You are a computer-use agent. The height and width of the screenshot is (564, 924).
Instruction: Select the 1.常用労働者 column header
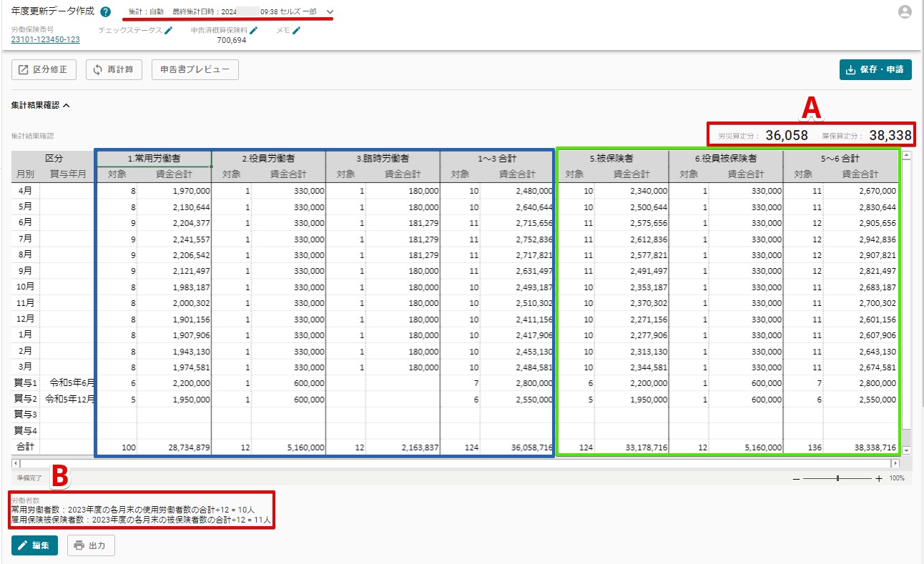[x=154, y=159]
